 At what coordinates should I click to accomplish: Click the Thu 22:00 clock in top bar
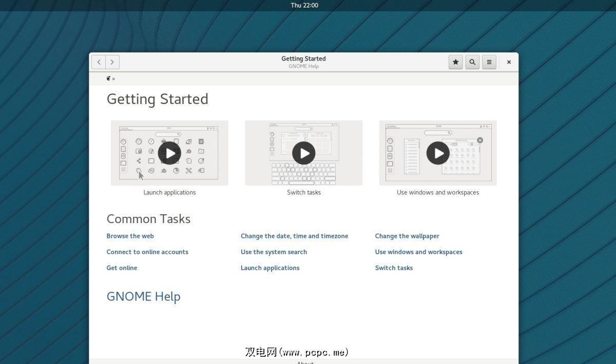pyautogui.click(x=304, y=5)
